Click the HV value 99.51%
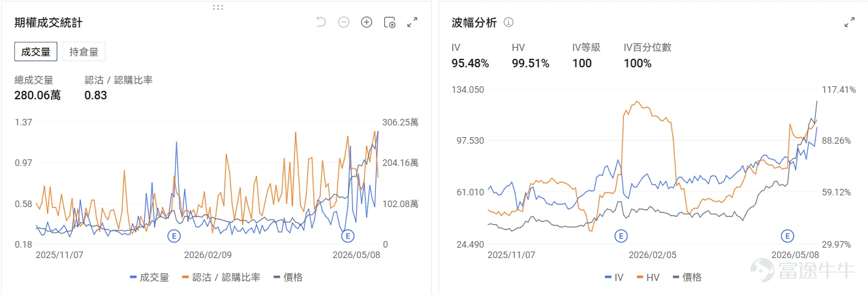This screenshot has width=868, height=294. (531, 63)
